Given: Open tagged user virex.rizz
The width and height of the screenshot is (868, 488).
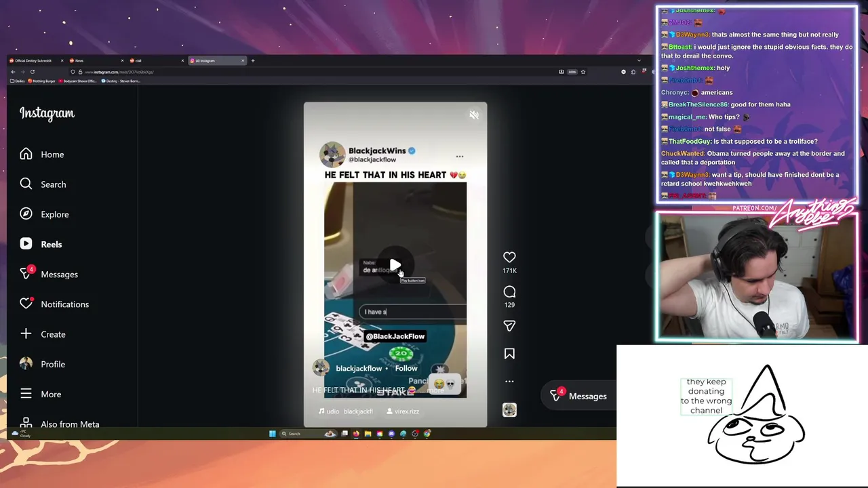Looking at the screenshot, I should pos(403,411).
